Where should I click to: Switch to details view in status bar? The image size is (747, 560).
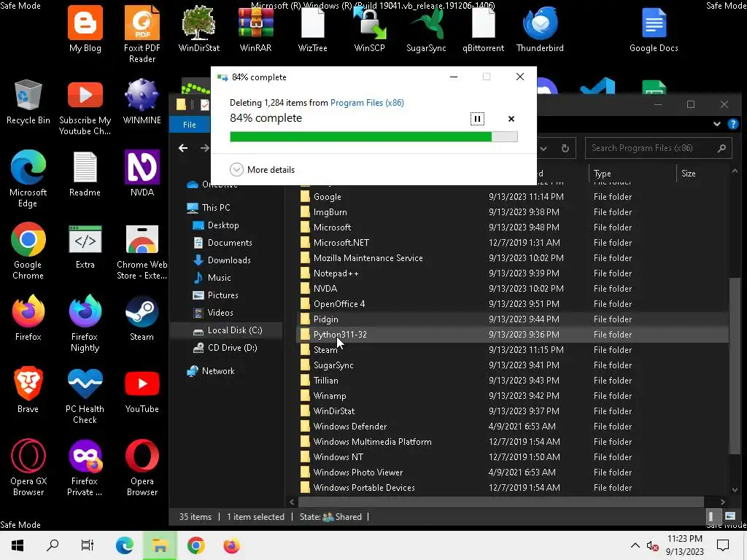711,517
